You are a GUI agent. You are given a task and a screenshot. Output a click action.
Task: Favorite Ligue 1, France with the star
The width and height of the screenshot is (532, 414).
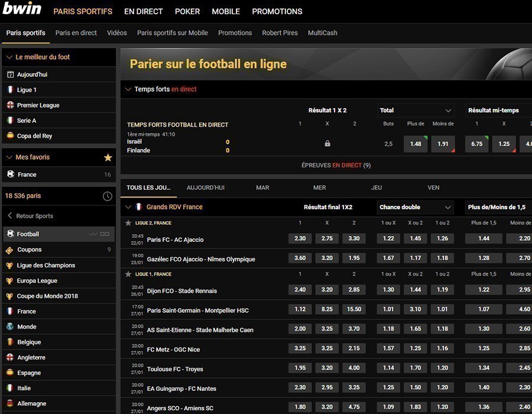point(128,274)
